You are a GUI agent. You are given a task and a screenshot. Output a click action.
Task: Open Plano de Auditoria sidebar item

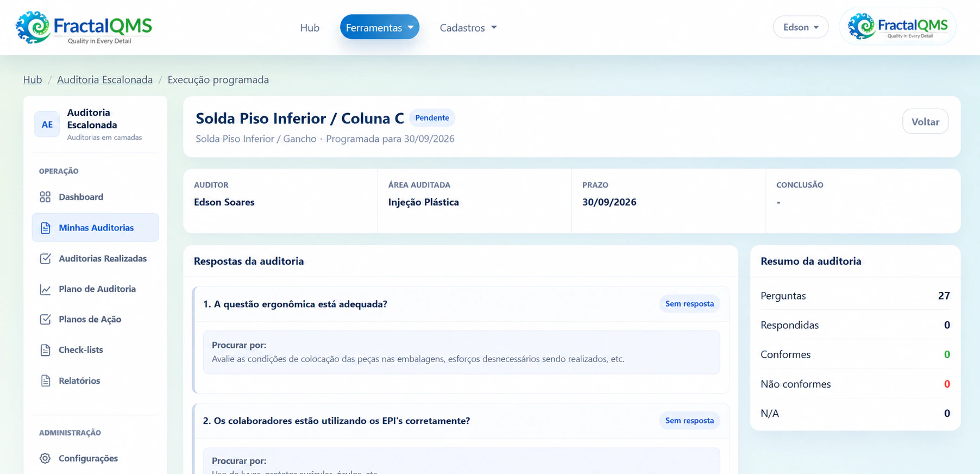tap(95, 289)
